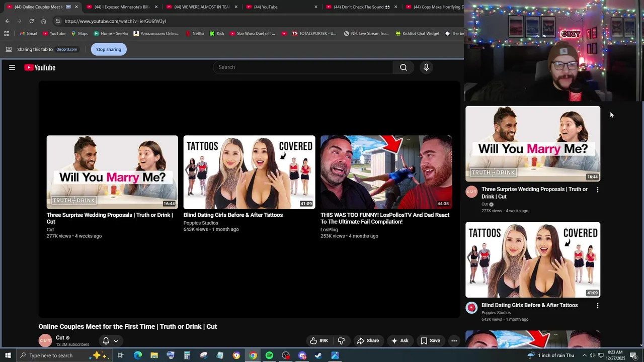
Task: Reload the page
Action: (31, 21)
